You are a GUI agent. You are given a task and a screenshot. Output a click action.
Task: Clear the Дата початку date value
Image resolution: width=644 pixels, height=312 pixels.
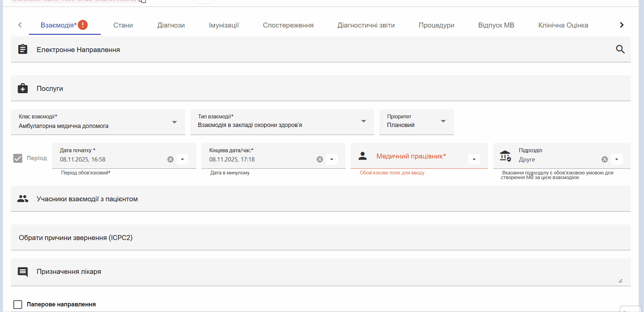click(x=171, y=159)
